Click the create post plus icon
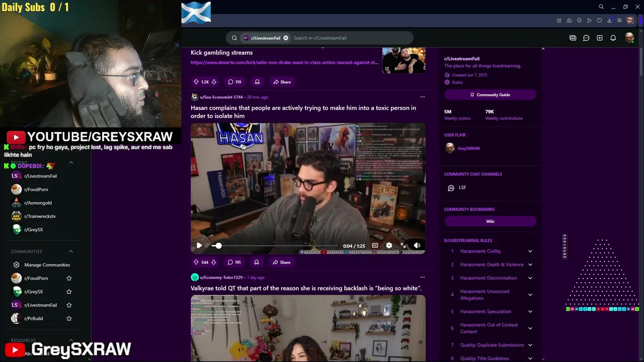This screenshot has width=644, height=362. tap(600, 38)
